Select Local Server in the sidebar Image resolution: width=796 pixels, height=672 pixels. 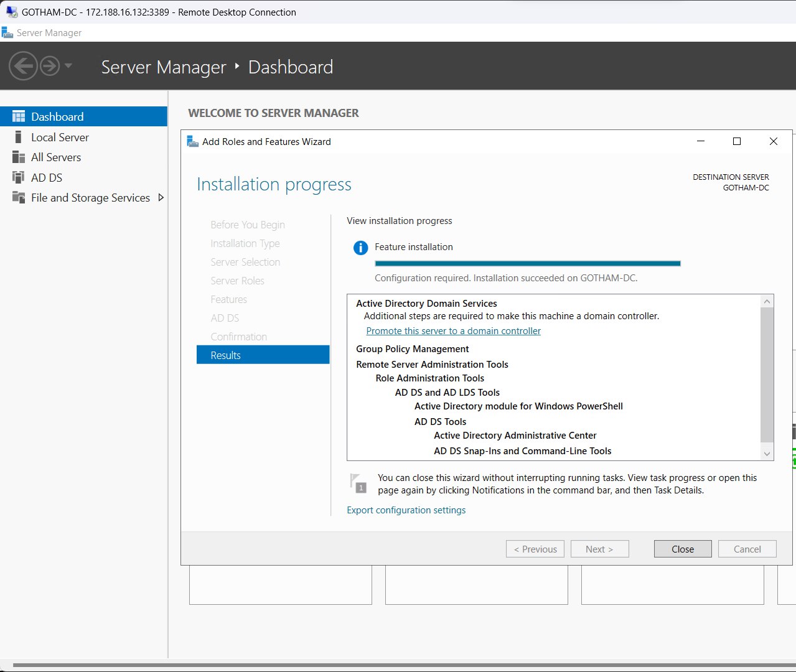coord(59,137)
